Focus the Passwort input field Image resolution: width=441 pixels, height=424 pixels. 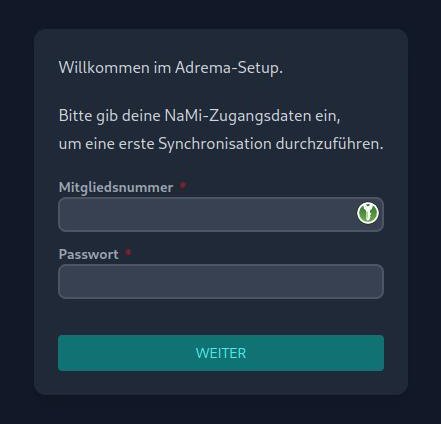click(221, 282)
